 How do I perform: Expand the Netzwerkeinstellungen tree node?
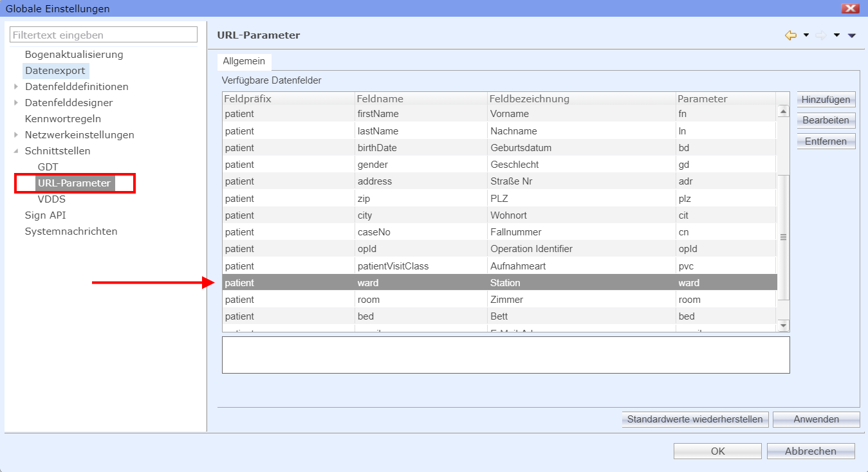click(x=16, y=134)
